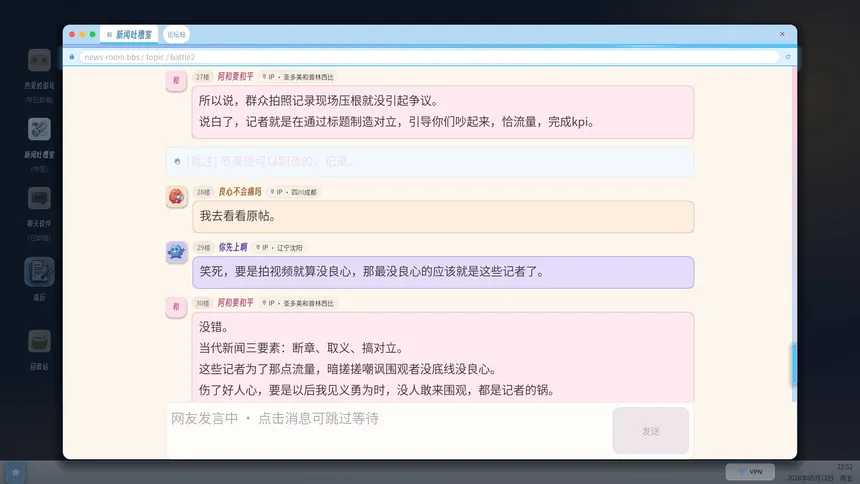Click the taskbar clock showing 22:52
Image resolution: width=860 pixels, height=484 pixels.
pos(844,467)
